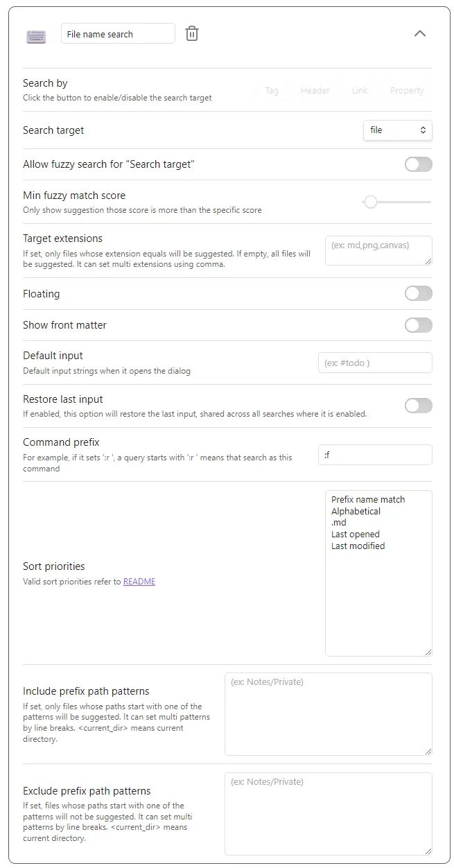The width and height of the screenshot is (454, 868).
Task: Enable the Tag search-by button
Action: (x=272, y=91)
